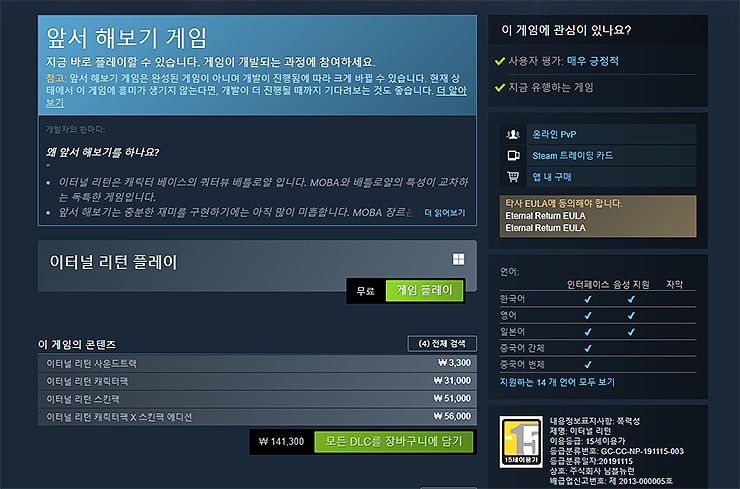Click the 중국어 번체 language row
The image size is (740, 489).
coord(598,364)
